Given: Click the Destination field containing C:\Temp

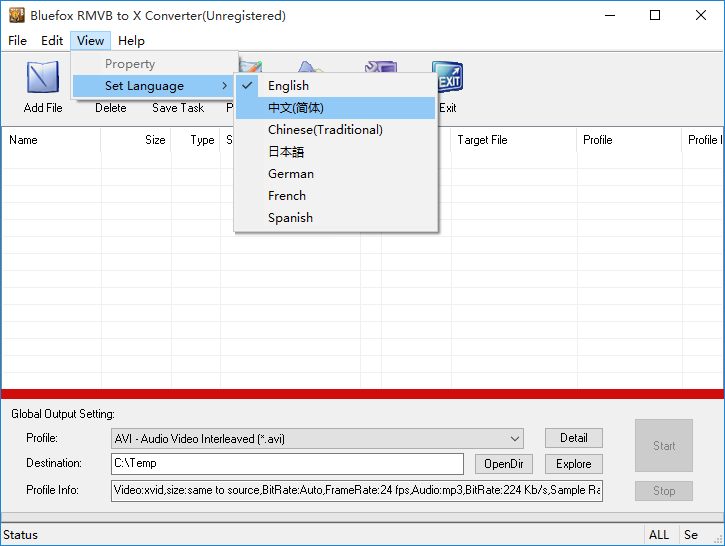Looking at the screenshot, I should coord(287,464).
